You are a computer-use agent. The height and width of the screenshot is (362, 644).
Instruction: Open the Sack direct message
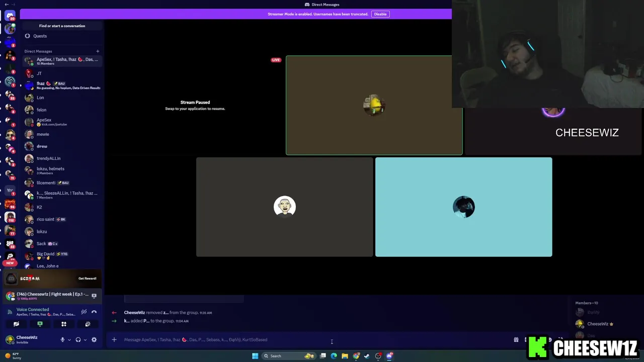62,244
